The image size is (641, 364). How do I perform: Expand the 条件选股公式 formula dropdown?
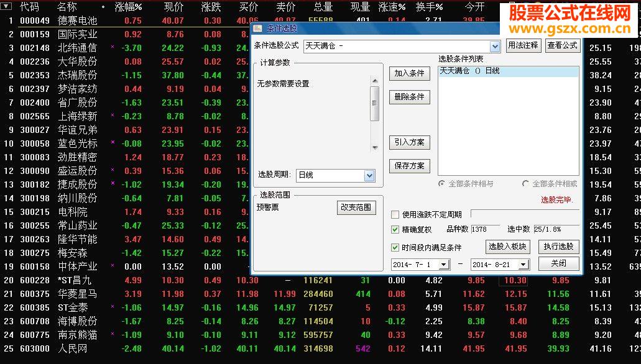[x=495, y=46]
